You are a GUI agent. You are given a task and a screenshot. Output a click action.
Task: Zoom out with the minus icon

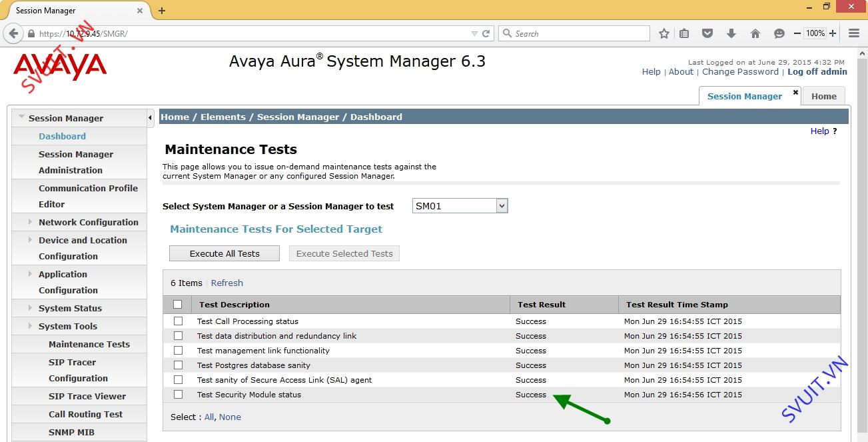[797, 33]
